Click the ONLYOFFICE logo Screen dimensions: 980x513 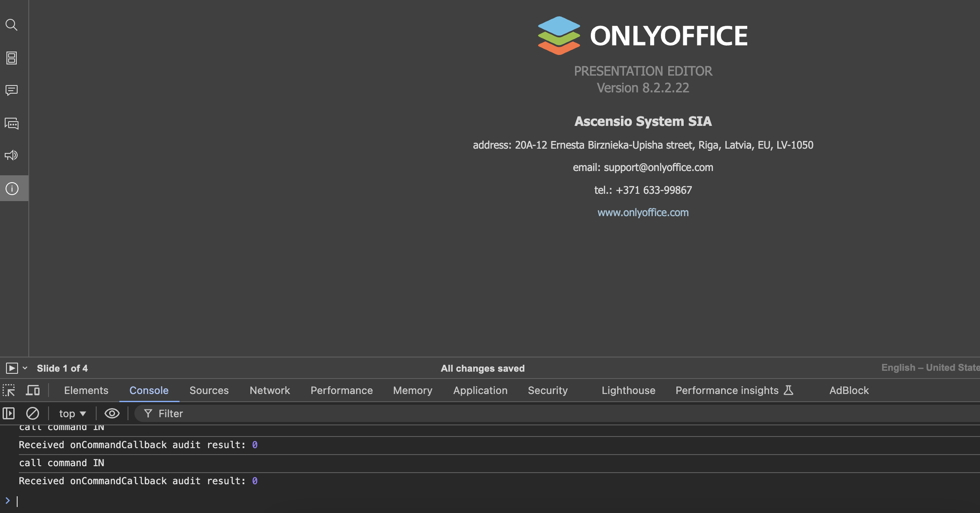643,36
